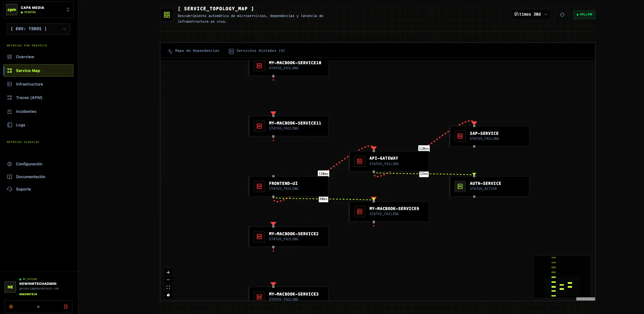Select the MY-MACBOOK-SERVICE11 node
This screenshot has height=314, width=644.
289,126
